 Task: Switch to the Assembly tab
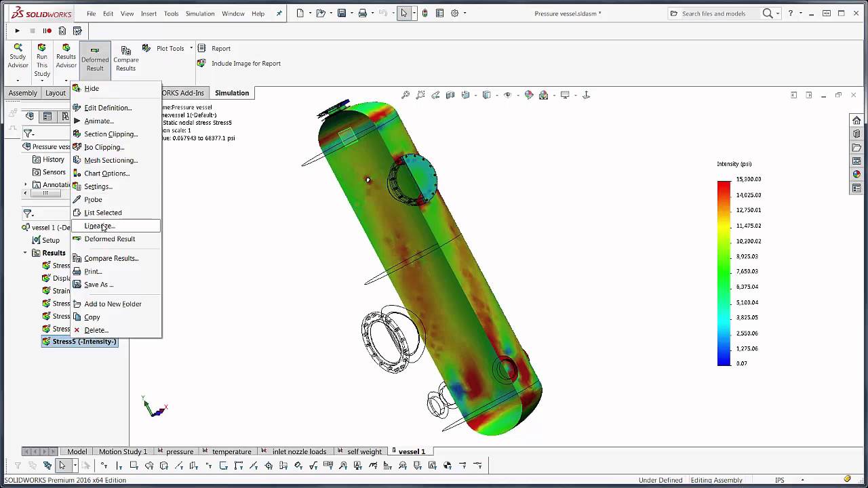point(22,93)
